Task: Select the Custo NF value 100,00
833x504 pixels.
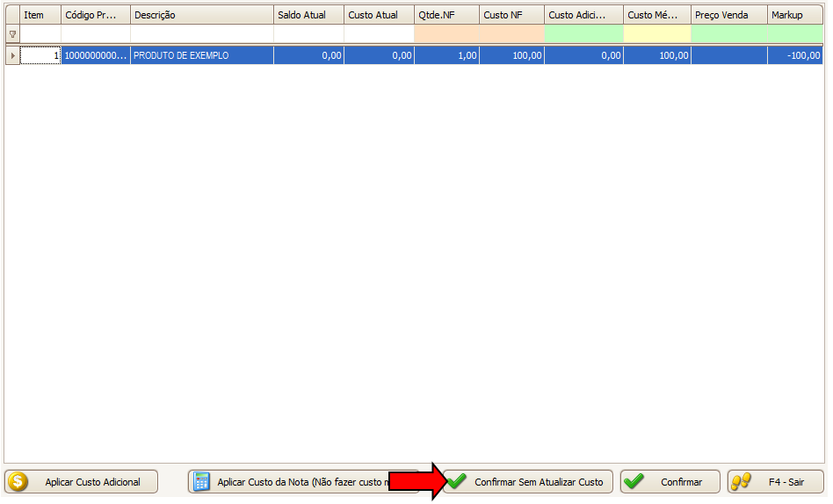Action: click(x=511, y=55)
